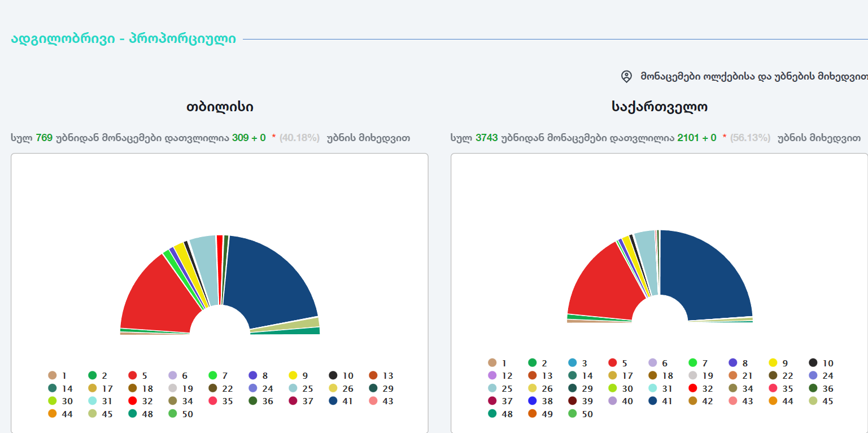868x433 pixels.
Task: Click the location pin icon beside the districts link
Action: [626, 76]
